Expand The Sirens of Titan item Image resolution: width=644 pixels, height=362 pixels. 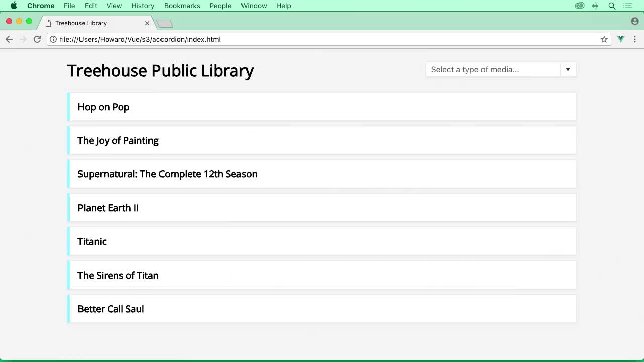coord(322,275)
